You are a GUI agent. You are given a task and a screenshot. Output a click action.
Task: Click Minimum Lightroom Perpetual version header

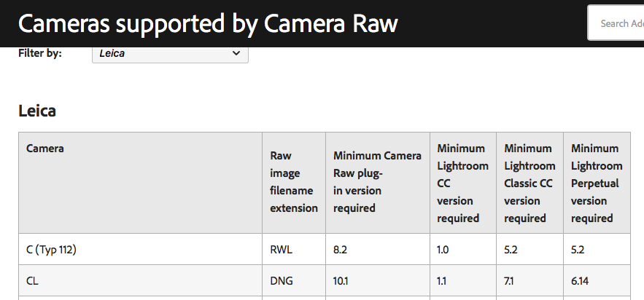click(597, 183)
